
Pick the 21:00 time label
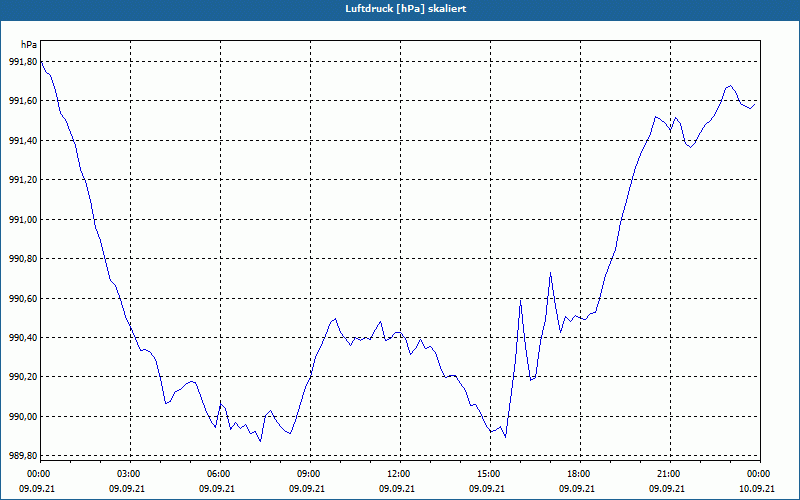coord(670,474)
